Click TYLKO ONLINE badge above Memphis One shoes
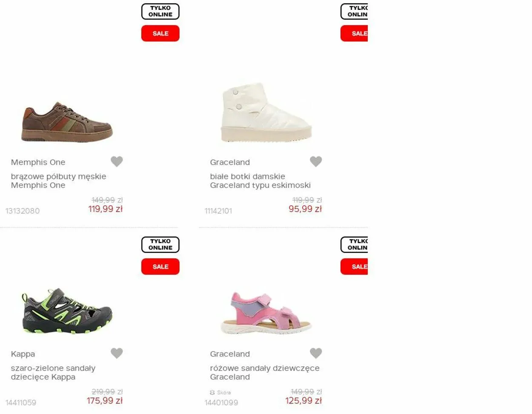Screen dimensions: 532x414 (160, 11)
